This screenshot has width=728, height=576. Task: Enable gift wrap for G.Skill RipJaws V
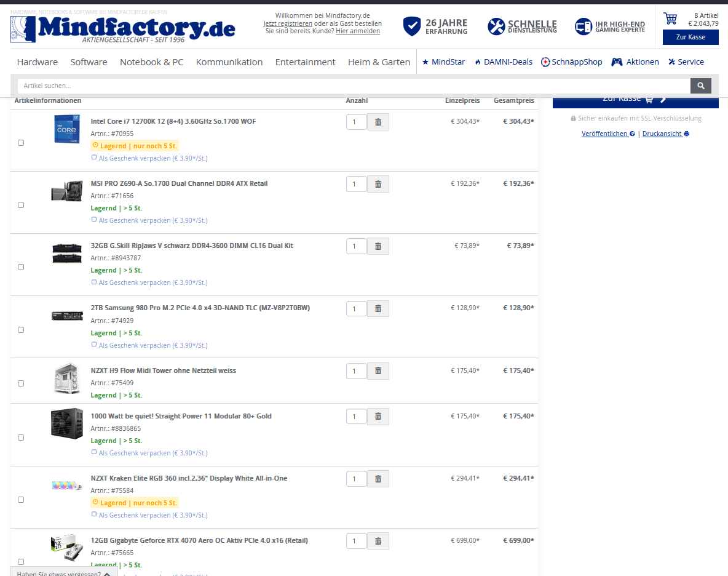click(94, 282)
